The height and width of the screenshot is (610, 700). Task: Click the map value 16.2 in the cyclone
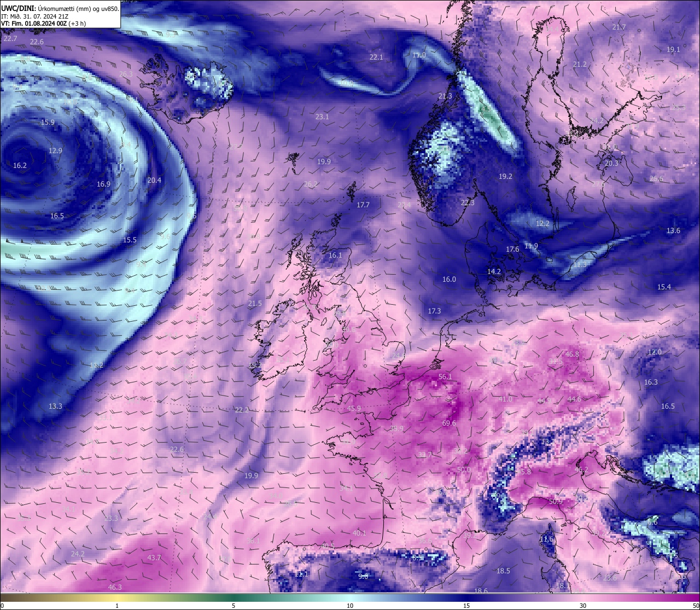(20, 165)
